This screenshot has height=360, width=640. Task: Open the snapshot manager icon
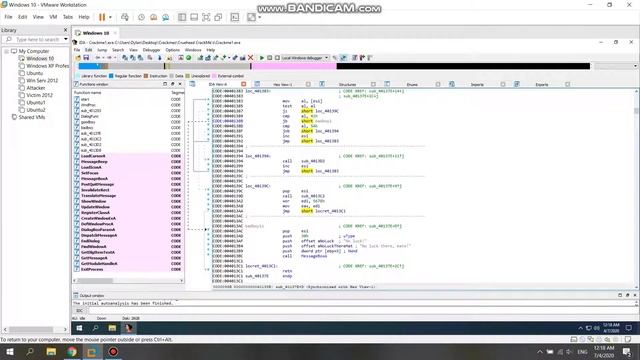165,17
